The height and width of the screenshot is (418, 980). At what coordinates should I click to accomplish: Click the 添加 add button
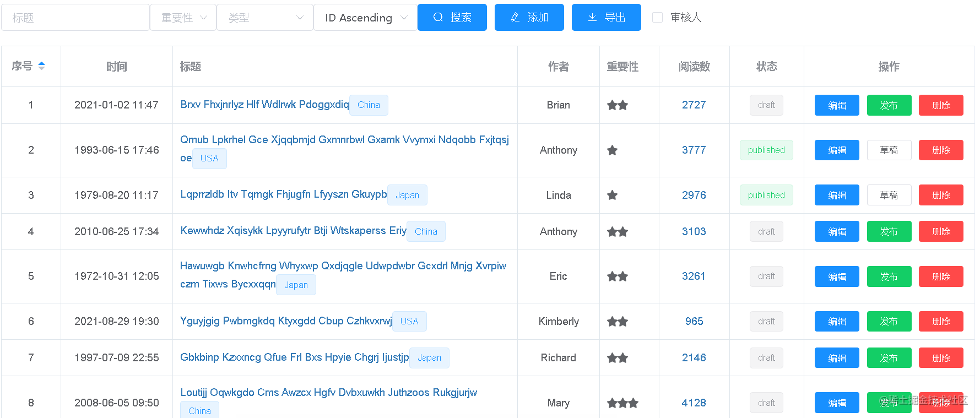pos(529,17)
